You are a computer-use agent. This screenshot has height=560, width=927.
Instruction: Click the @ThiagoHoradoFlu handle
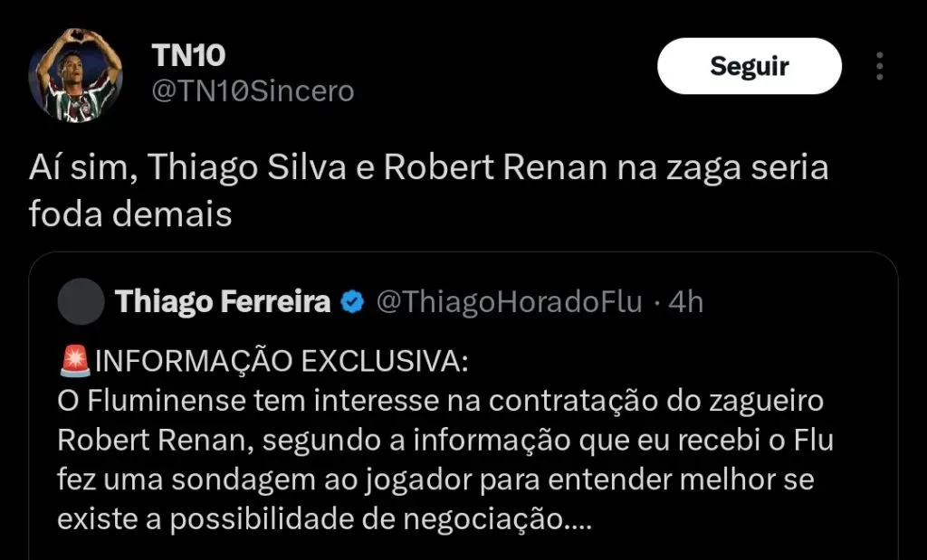pos(508,302)
